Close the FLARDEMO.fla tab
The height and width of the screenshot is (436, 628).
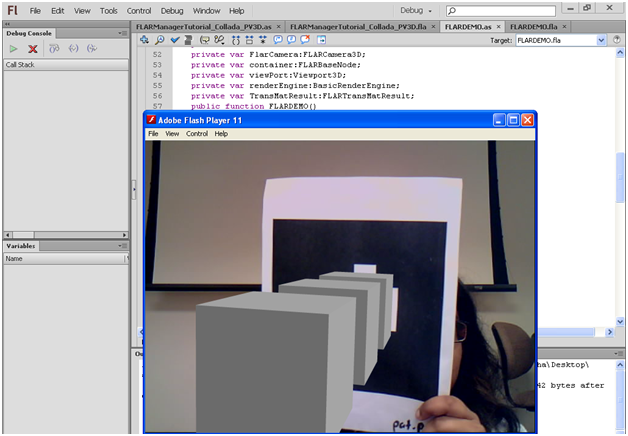564,27
